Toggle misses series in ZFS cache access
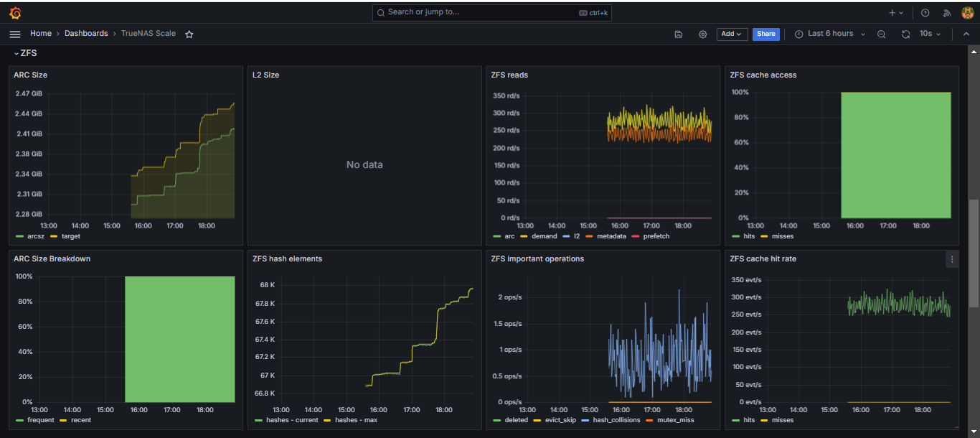This screenshot has height=438, width=980. [782, 236]
